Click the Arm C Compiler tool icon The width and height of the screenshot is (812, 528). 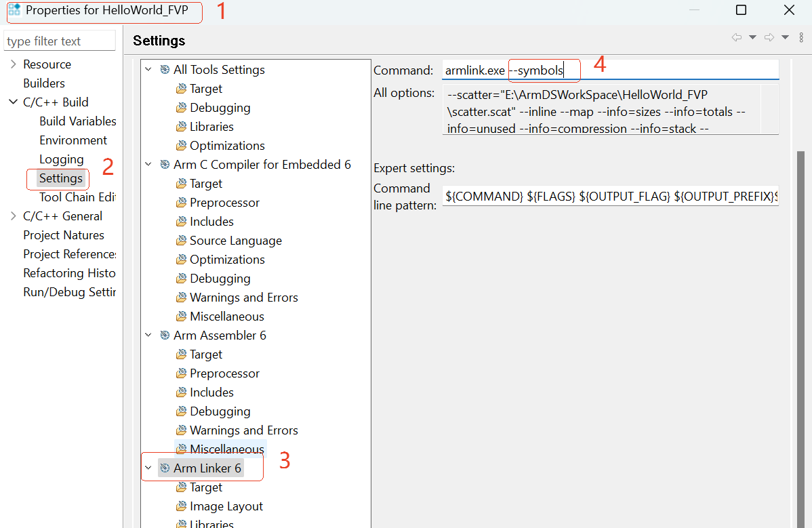tap(165, 165)
